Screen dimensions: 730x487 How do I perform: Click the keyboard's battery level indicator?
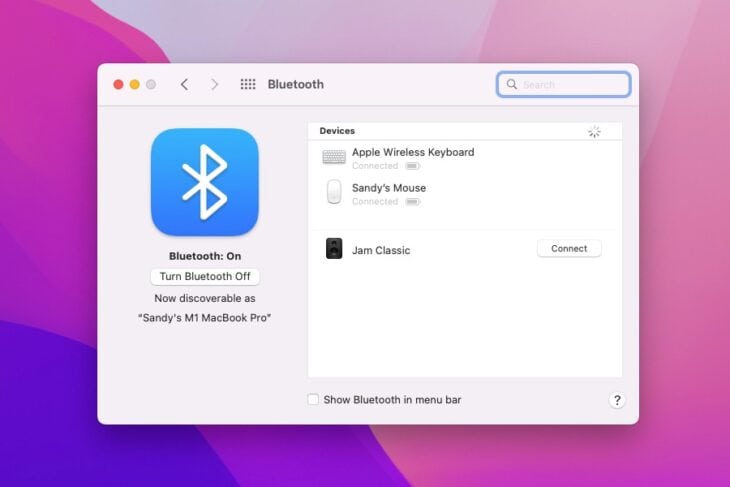[412, 166]
